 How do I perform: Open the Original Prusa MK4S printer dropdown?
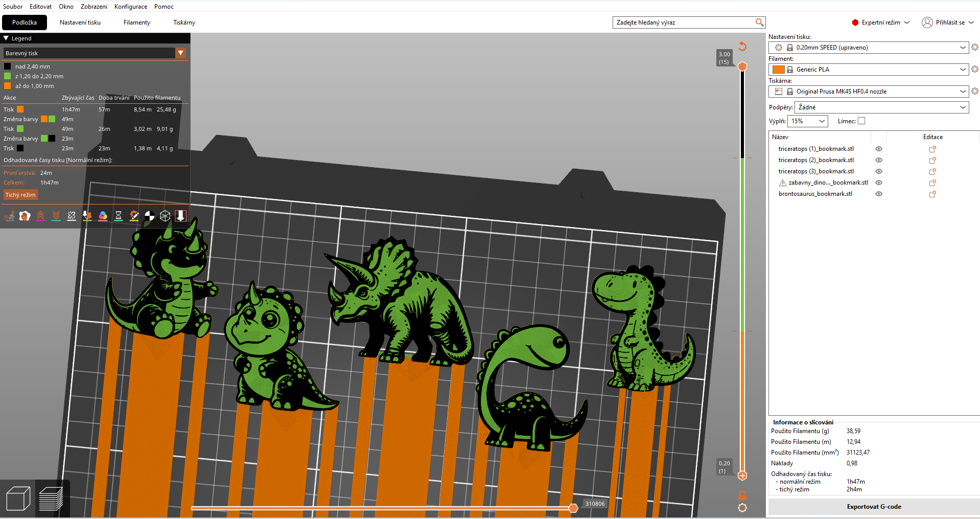point(869,91)
